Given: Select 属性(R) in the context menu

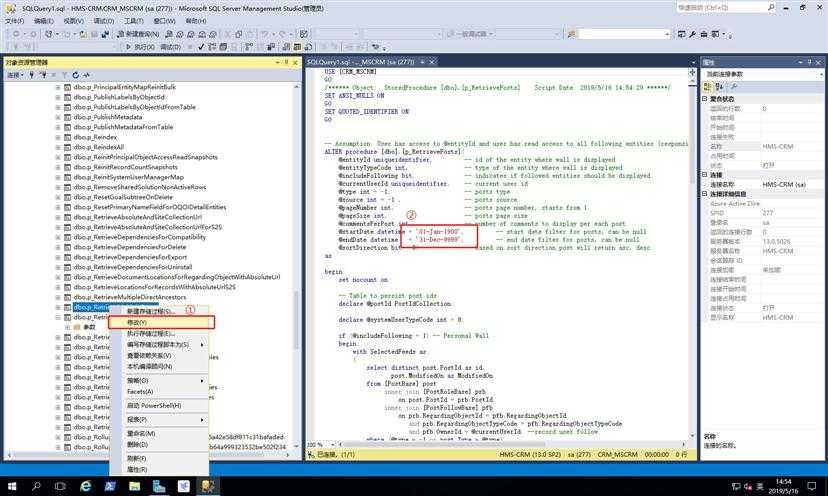Looking at the screenshot, I should coord(137,469).
